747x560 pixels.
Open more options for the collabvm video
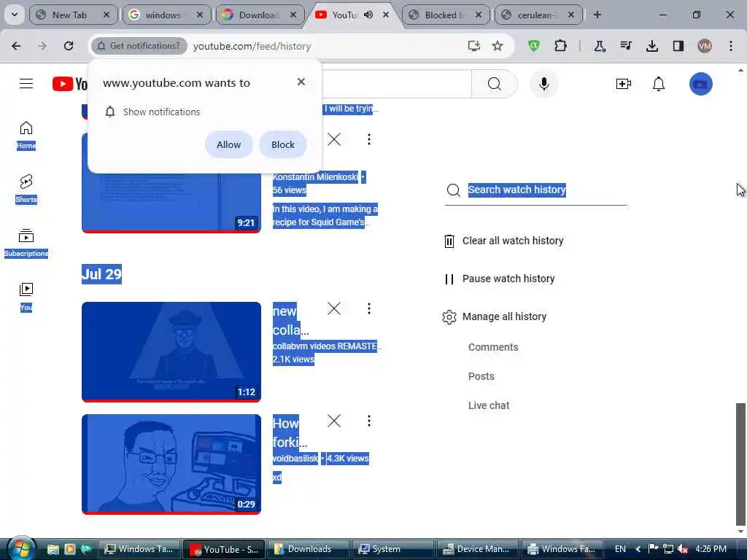(368, 308)
